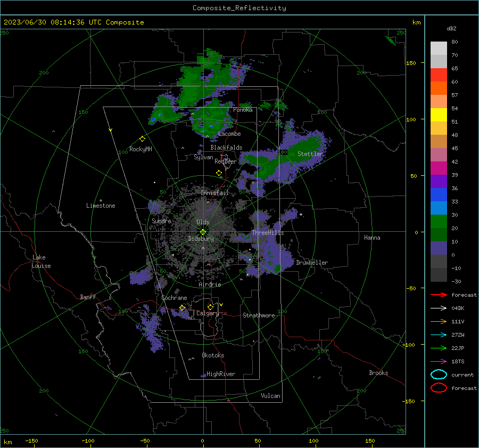Click the white 04DK arrow legend icon
Viewport: 479px width, 448px height.
[439, 308]
